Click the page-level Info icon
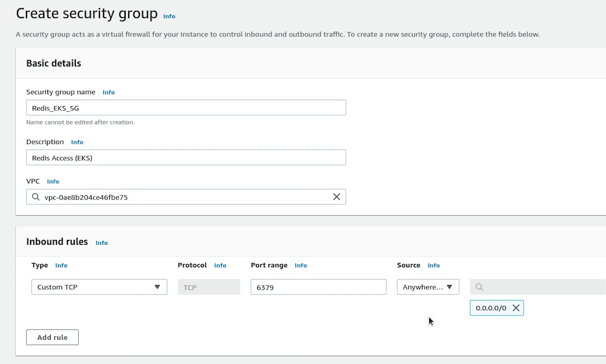Screen dimensions: 606x364 point(169,16)
